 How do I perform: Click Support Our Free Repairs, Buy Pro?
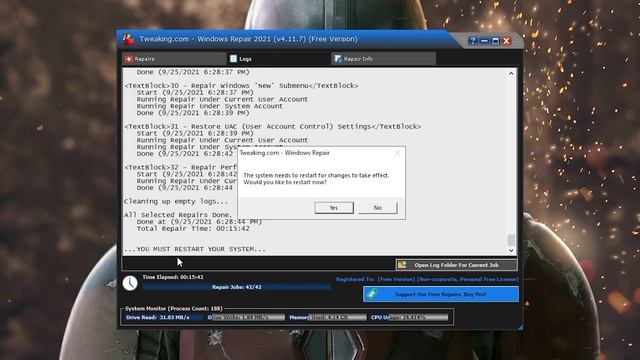[x=441, y=294]
